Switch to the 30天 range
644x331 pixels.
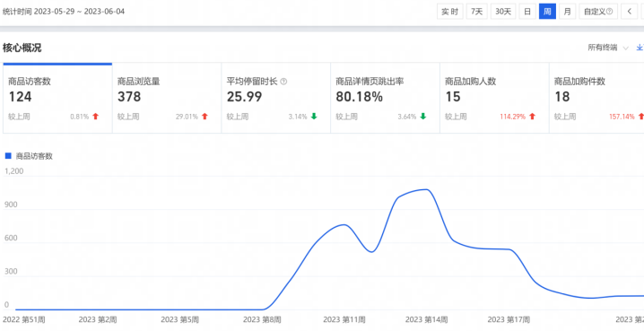[503, 12]
